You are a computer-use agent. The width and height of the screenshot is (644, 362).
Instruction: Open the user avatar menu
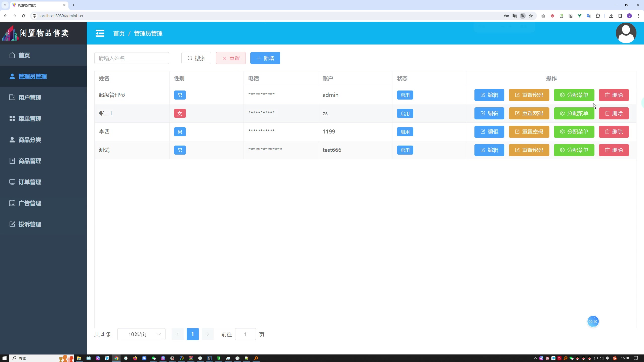click(626, 33)
